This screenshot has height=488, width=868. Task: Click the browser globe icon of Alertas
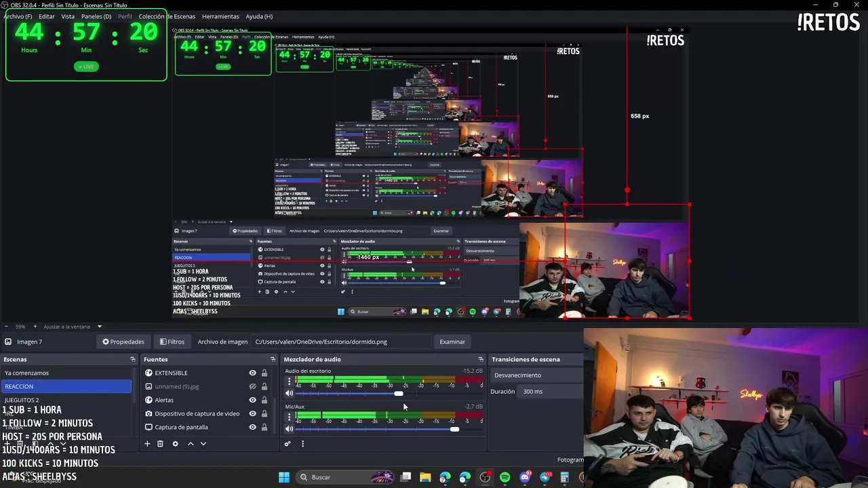[x=149, y=400]
